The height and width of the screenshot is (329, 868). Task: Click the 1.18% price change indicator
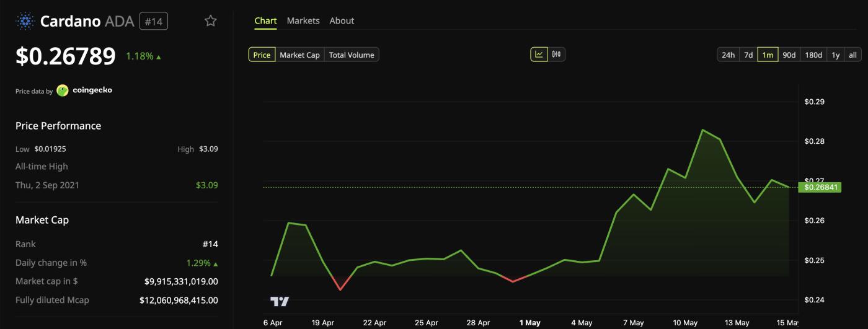click(x=143, y=56)
